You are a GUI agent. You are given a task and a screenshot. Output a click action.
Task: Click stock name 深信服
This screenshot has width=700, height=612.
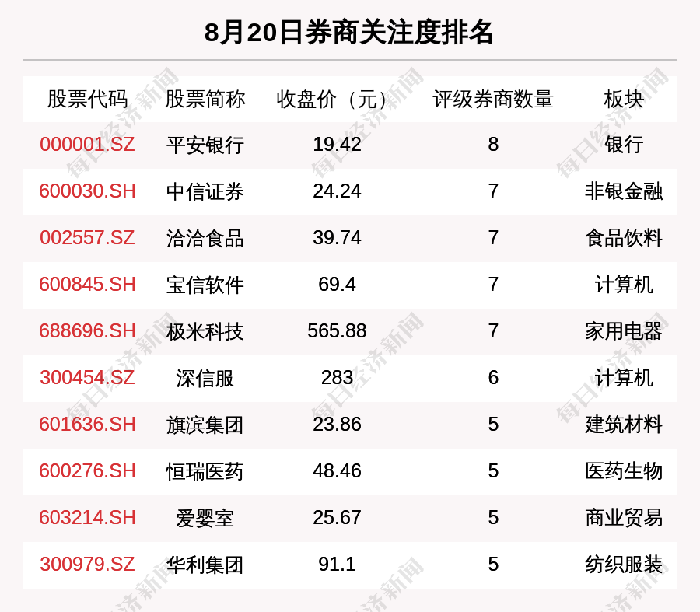pos(205,379)
